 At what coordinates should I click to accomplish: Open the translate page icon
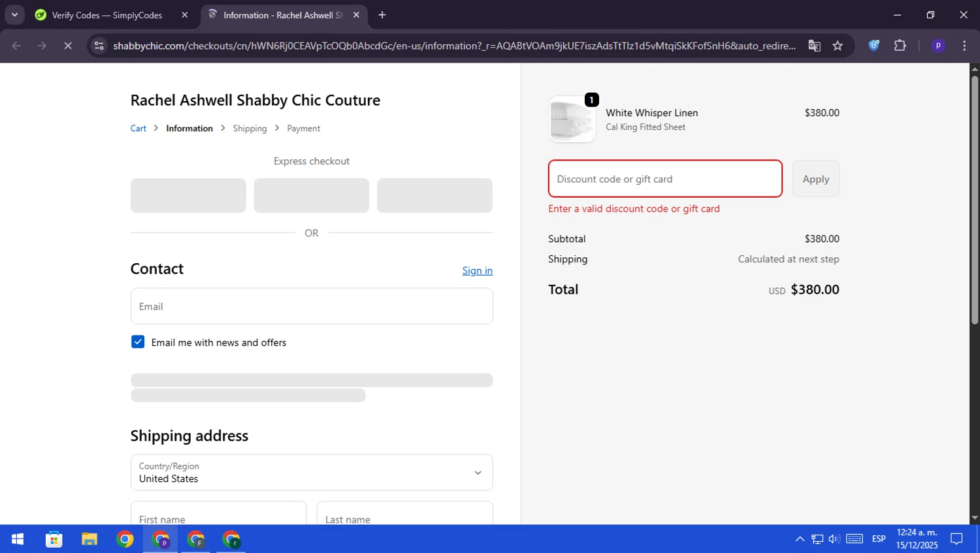[814, 46]
